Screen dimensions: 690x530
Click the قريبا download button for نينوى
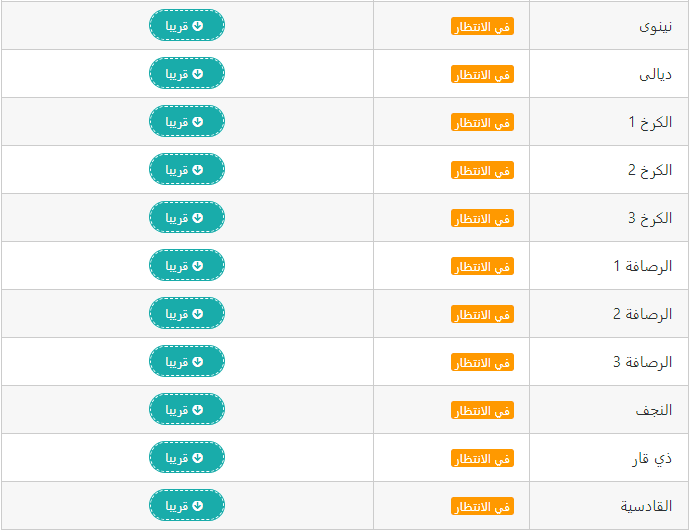pos(187,26)
